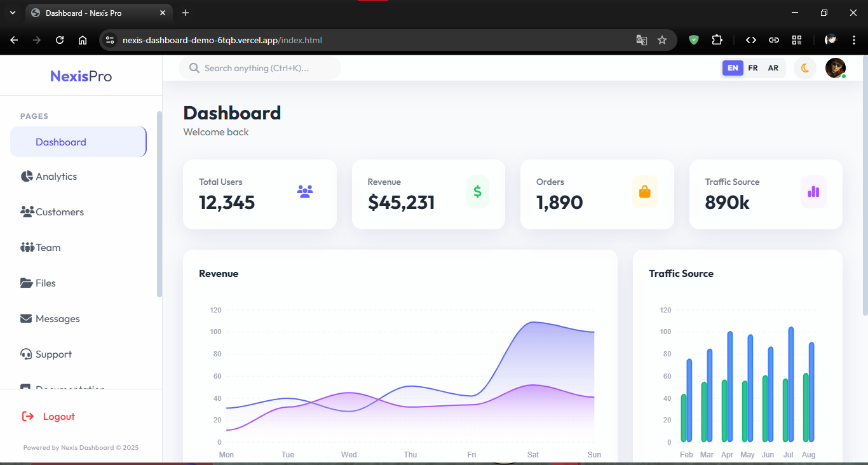This screenshot has height=465, width=868.
Task: Click the search anything input field
Action: point(259,68)
